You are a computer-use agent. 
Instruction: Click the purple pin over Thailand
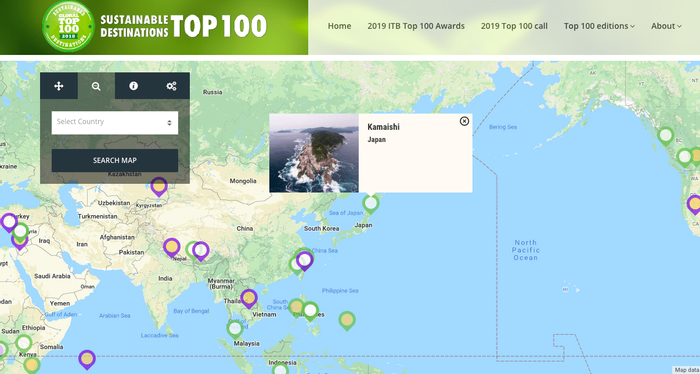[249, 298]
